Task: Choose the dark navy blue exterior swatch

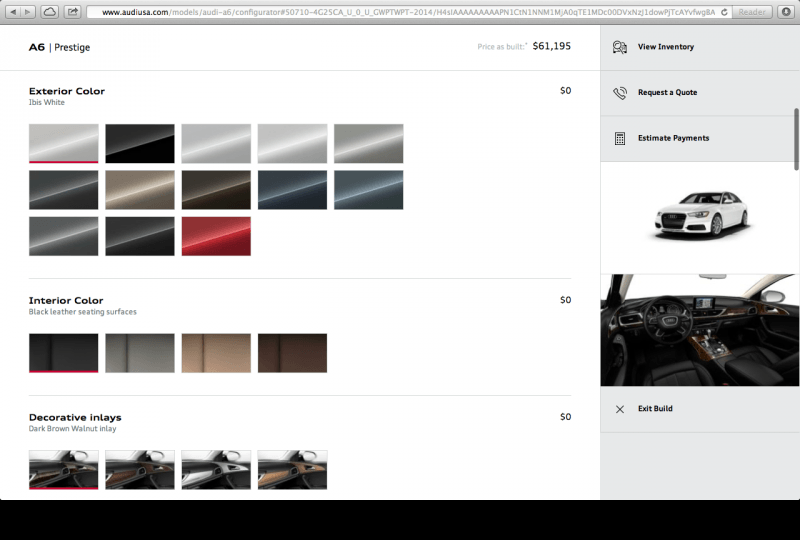Action: (x=292, y=190)
